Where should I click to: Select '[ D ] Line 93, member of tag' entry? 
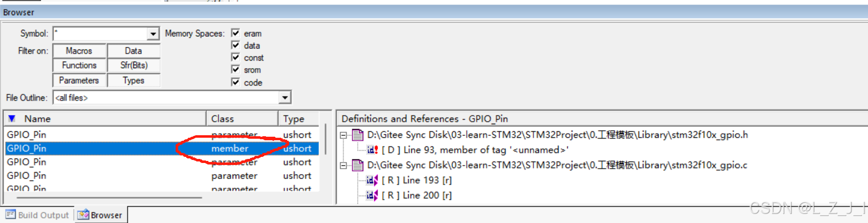(x=475, y=150)
